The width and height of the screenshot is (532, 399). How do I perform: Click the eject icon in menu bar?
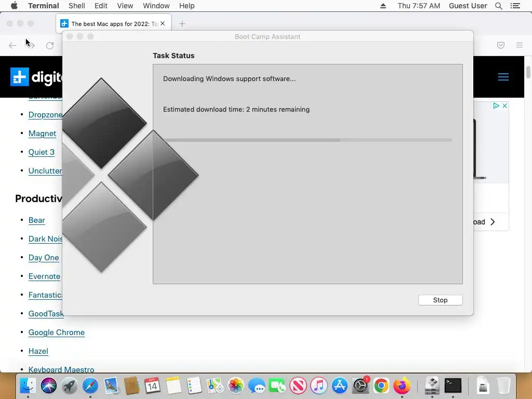click(383, 6)
